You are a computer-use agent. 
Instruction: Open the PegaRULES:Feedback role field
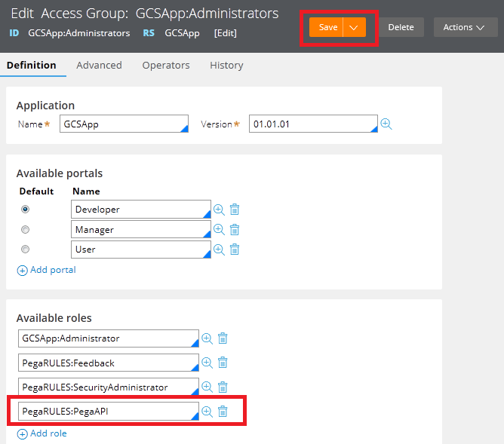click(x=109, y=363)
